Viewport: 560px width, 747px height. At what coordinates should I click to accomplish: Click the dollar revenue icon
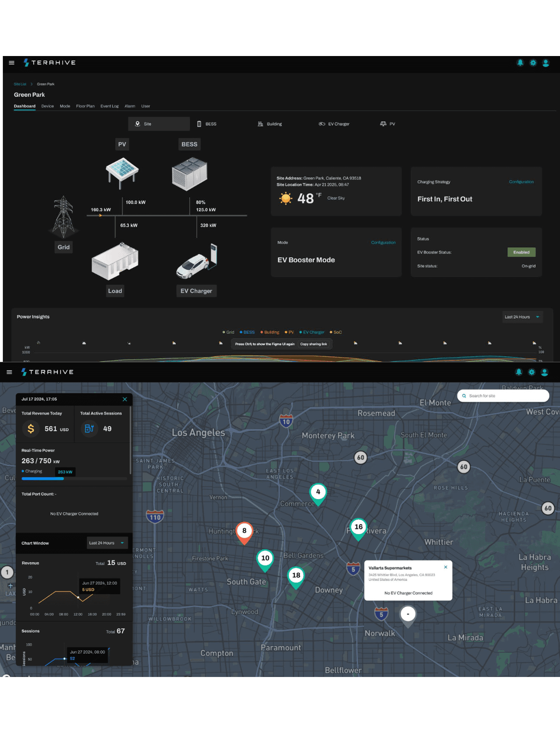pos(31,429)
